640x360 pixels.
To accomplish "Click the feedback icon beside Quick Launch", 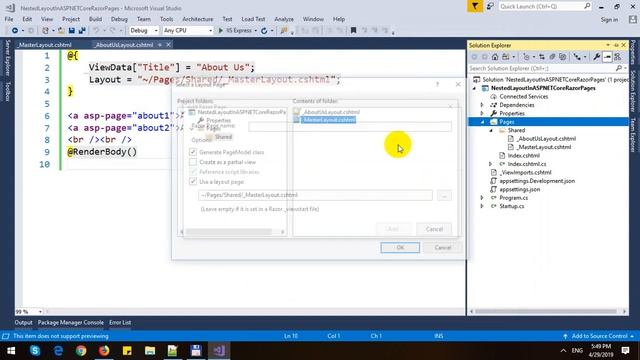I will [490, 6].
